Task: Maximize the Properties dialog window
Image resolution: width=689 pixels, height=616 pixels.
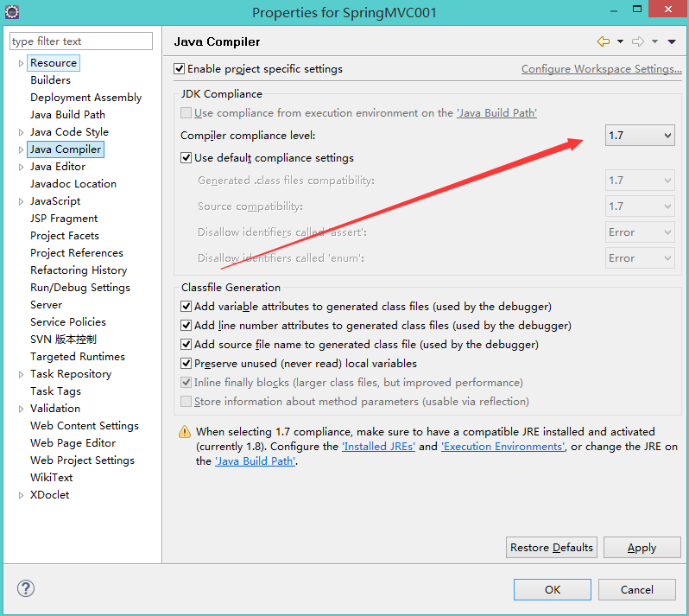Action: point(636,9)
